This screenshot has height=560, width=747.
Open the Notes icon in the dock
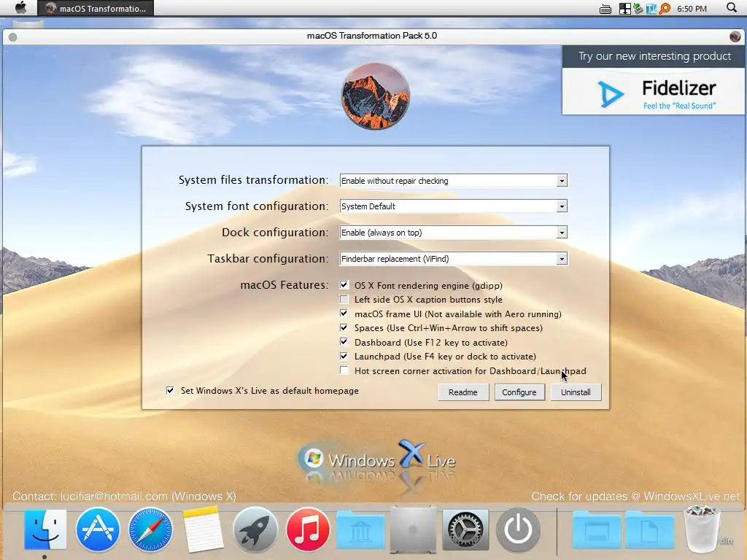203,529
